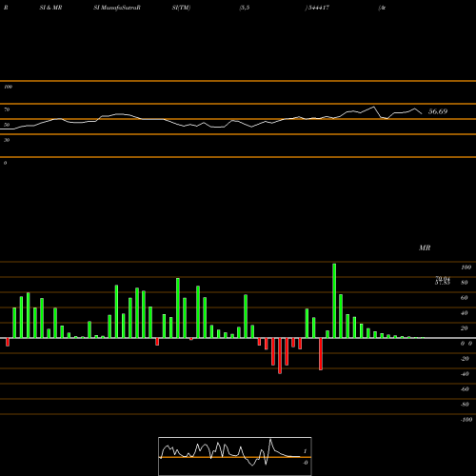This screenshot has height=476, width=476.
Task: Select the MR axis label -80
Action: pyautogui.click(x=465, y=405)
